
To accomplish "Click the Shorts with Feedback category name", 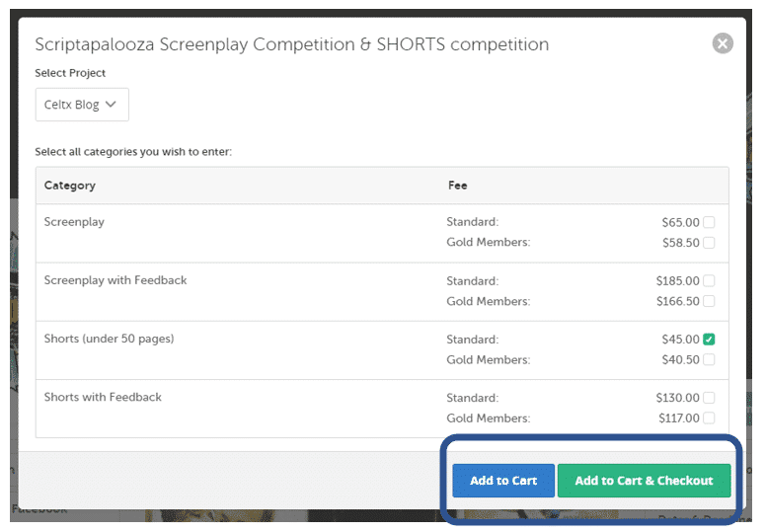I will pos(103,397).
